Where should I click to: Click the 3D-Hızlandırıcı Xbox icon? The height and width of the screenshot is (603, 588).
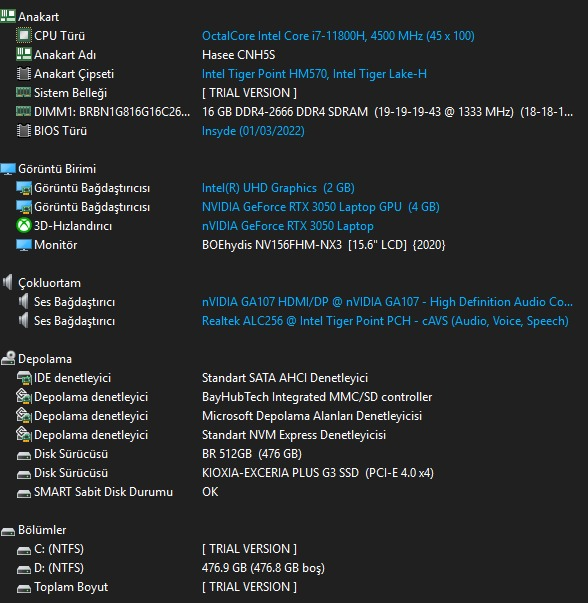(x=23, y=225)
